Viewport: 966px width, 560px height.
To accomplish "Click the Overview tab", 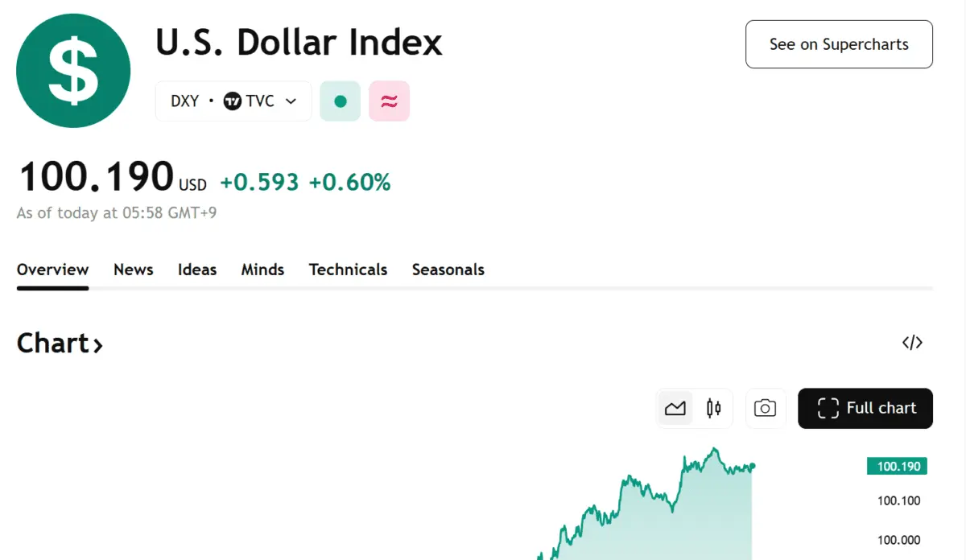I will point(52,270).
